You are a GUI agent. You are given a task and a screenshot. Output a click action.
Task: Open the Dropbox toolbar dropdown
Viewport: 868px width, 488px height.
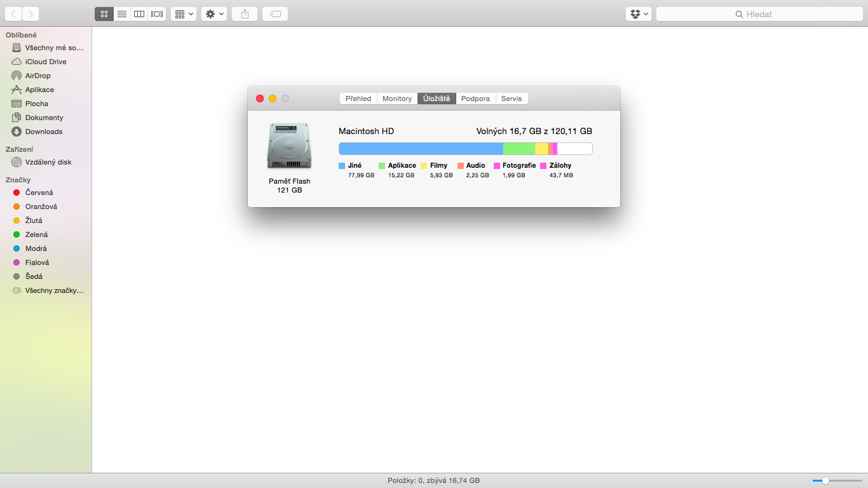click(x=639, y=14)
